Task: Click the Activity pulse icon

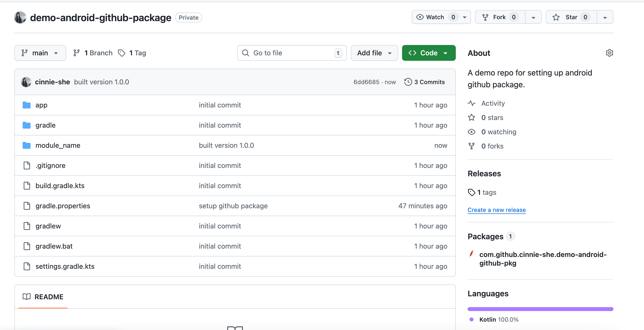Action: pyautogui.click(x=472, y=103)
